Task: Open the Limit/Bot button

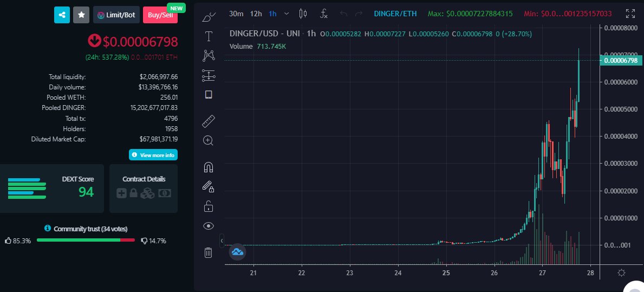Action: 116,15
